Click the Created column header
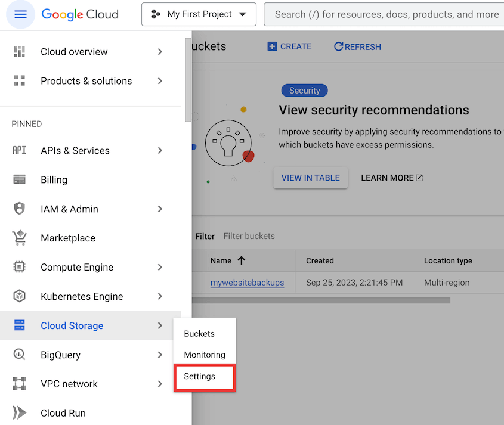Viewport: 504px width, 425px height. coord(320,260)
